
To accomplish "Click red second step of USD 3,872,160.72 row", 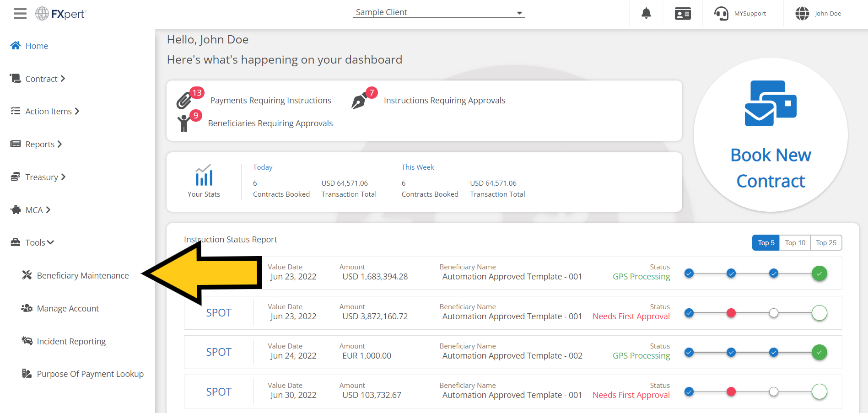I will (731, 313).
